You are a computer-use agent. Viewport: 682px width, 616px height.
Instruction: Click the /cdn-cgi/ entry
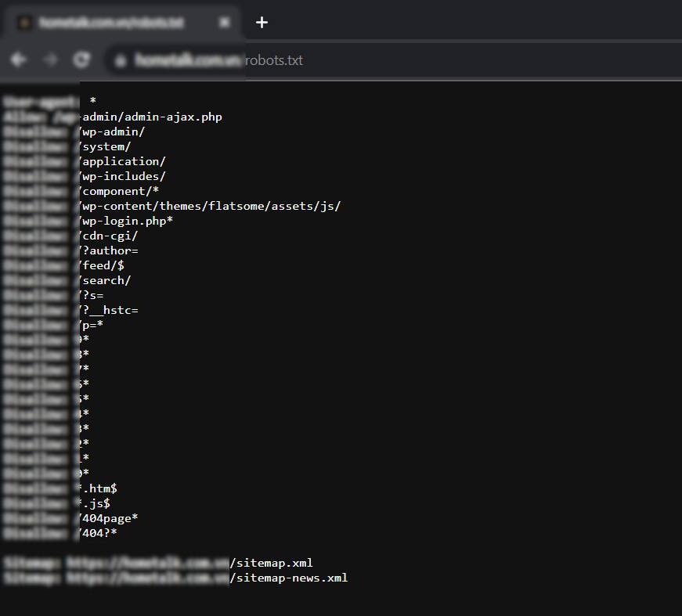pyautogui.click(x=108, y=236)
